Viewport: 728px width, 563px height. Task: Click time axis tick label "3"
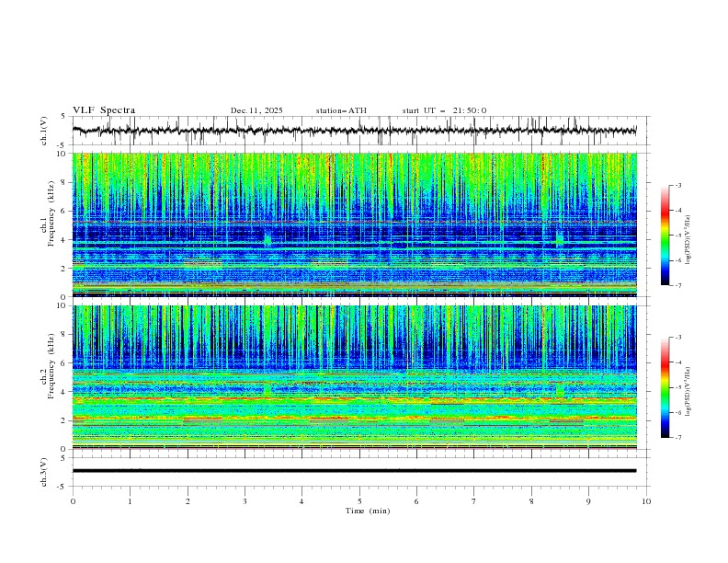pos(245,501)
